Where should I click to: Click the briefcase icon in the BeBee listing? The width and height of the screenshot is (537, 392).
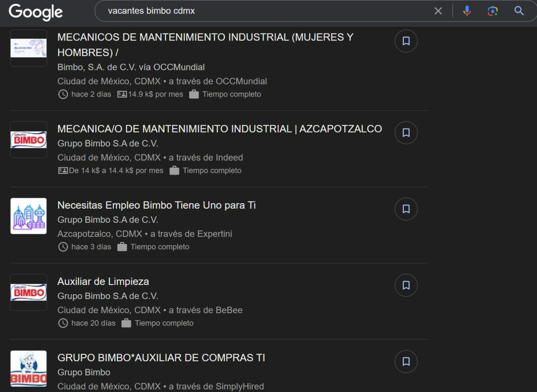[x=126, y=323]
